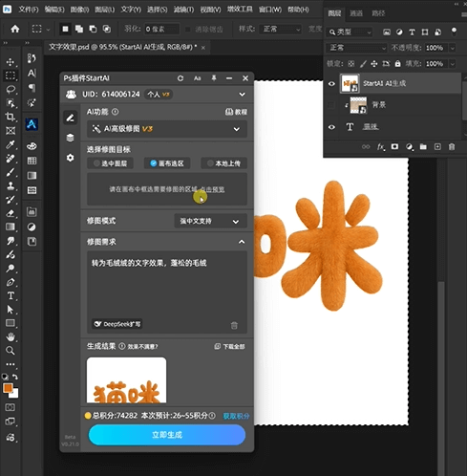The image size is (467, 476).
Task: Click the Home icon in options bar
Action: tap(14, 30)
